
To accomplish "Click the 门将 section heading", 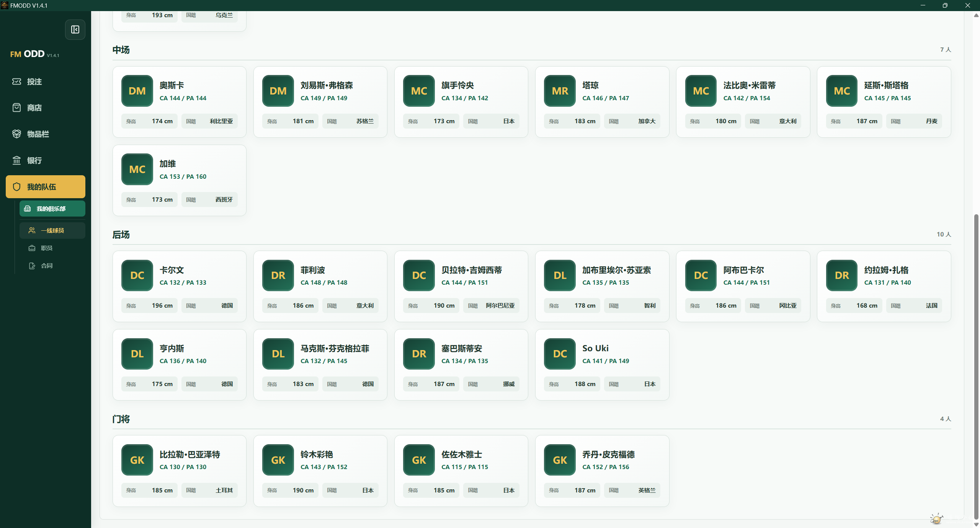I will click(121, 419).
